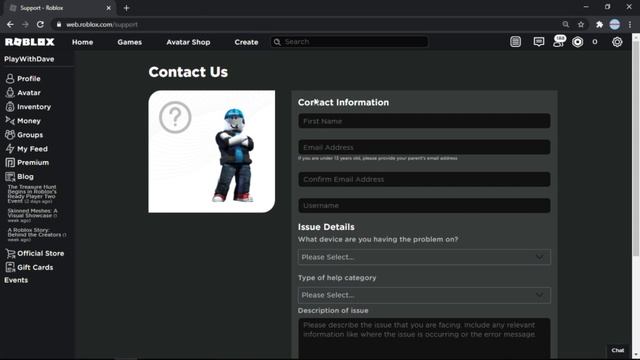Bookmark this page with the star icon

coord(581,24)
